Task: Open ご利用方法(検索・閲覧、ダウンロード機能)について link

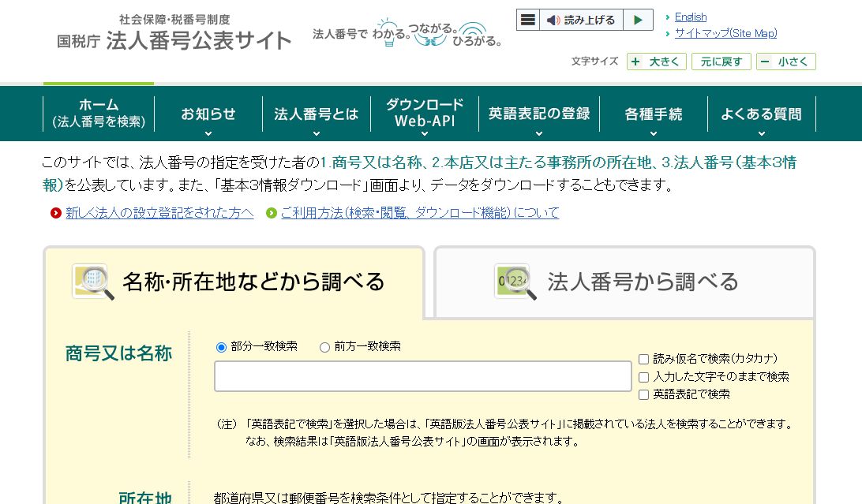Action: [x=420, y=212]
